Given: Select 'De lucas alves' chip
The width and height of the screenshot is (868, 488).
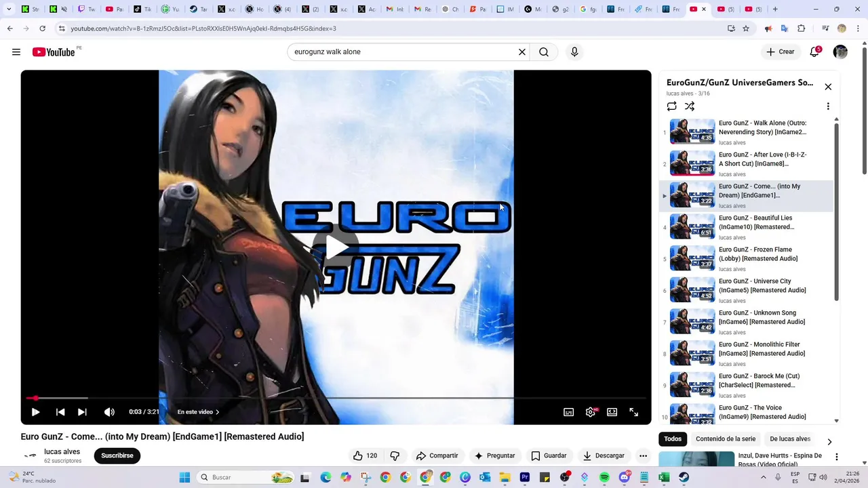Looking at the screenshot, I should click(x=790, y=439).
